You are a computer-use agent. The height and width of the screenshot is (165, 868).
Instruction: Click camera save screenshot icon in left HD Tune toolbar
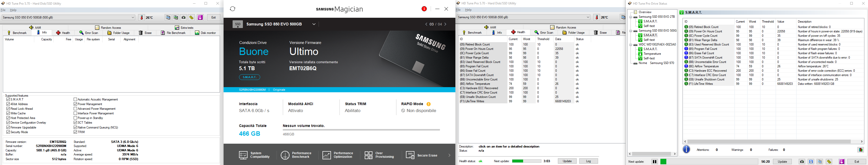pos(184,17)
